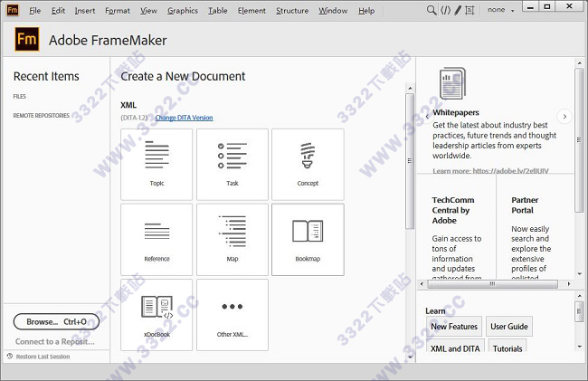The width and height of the screenshot is (588, 381).
Task: Open the User Guide button
Action: (x=509, y=327)
